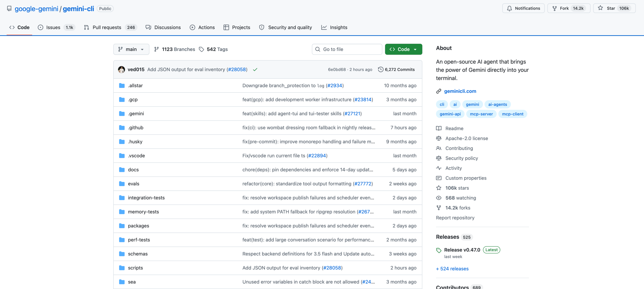Screen dimensions: 644x289
Task: View the 1123 Branches link
Action: pos(175,49)
